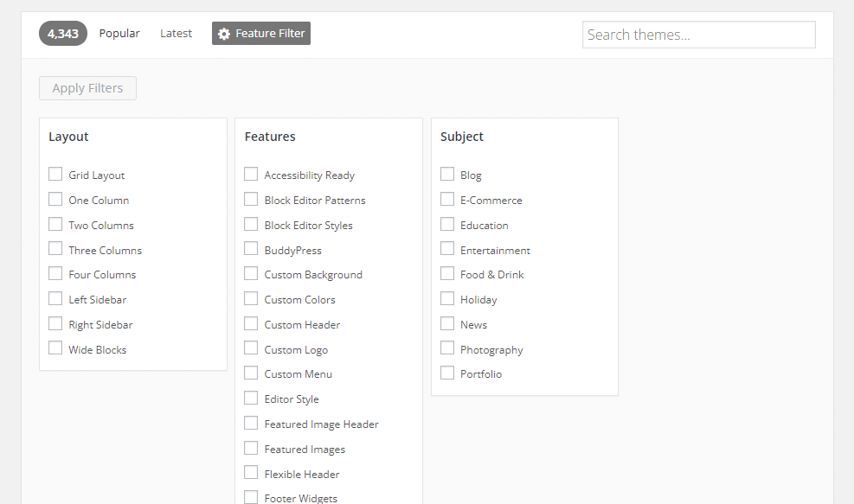Check the Featured Images option
The width and height of the screenshot is (854, 504).
pos(250,448)
